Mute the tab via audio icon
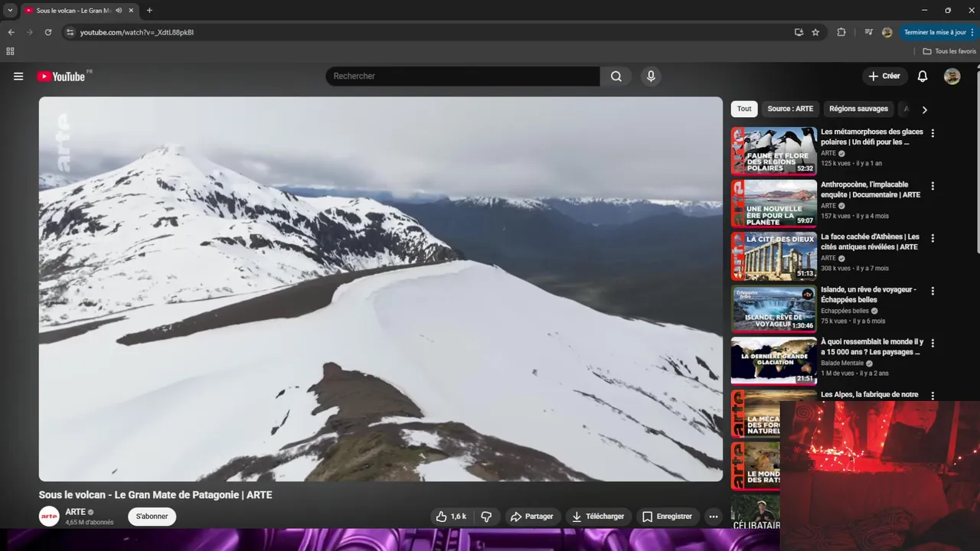The width and height of the screenshot is (980, 551). click(x=119, y=11)
